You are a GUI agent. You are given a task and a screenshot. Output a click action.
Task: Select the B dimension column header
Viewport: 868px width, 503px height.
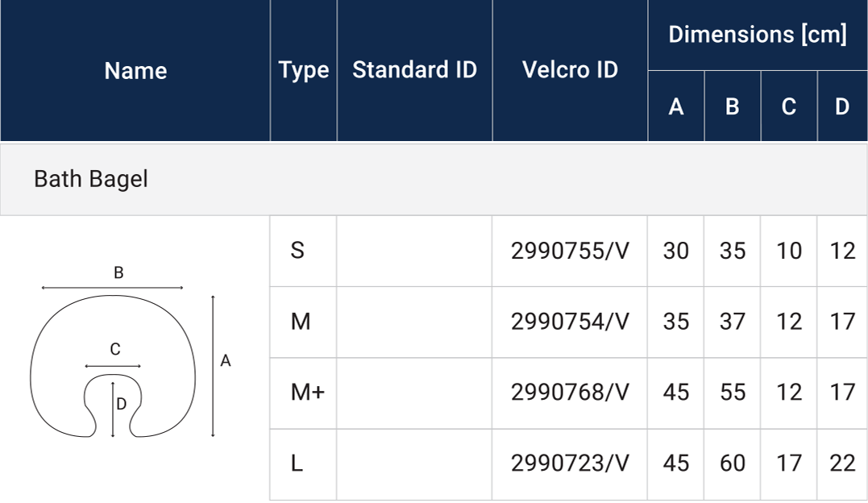(733, 106)
